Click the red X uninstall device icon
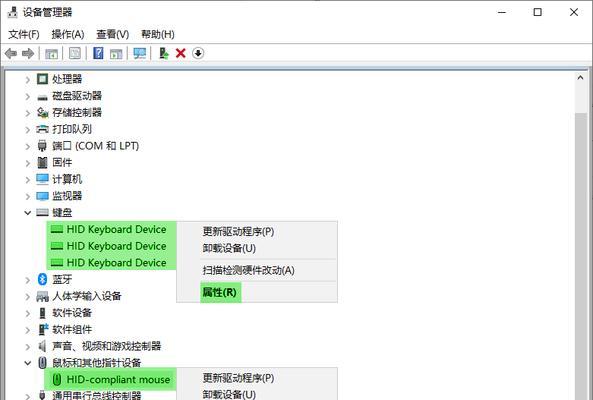This screenshot has width=593, height=400. [181, 53]
